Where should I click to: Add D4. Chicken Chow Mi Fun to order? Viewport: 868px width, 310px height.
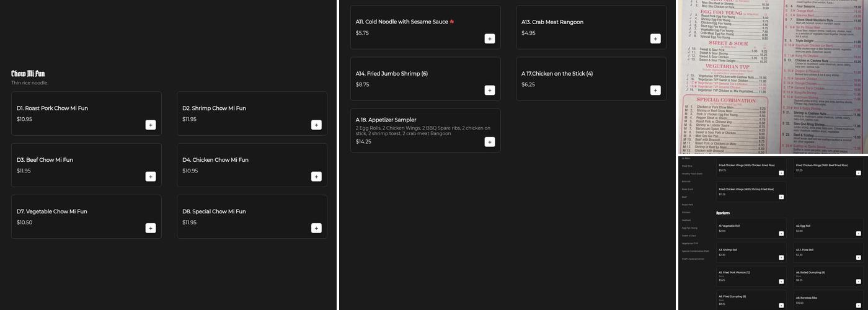tap(316, 176)
